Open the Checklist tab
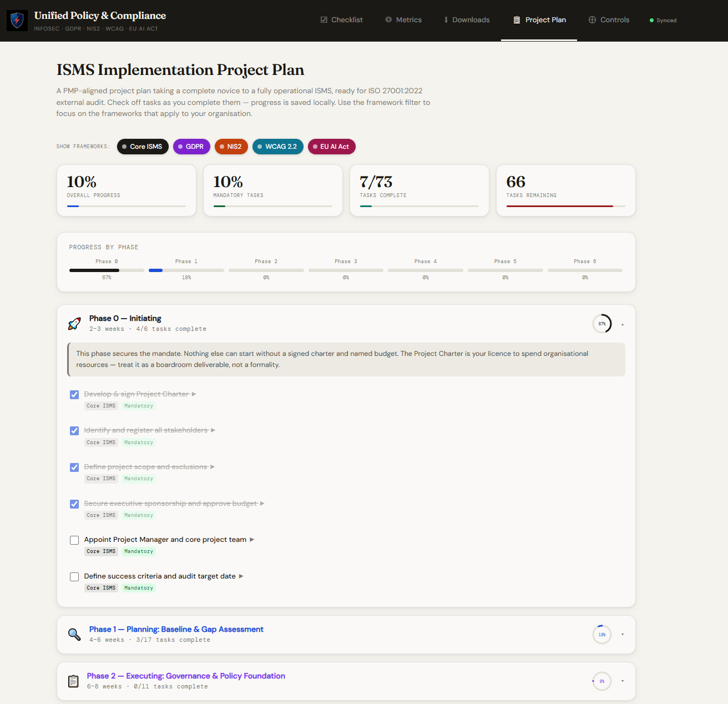728x704 pixels. click(x=342, y=20)
